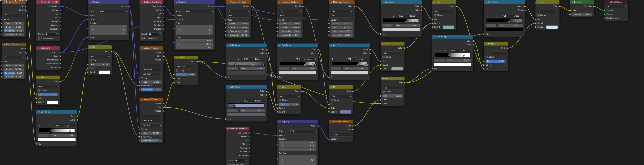Open the Soft Light blend type dropdown
This screenshot has height=165, width=644.
186,67
